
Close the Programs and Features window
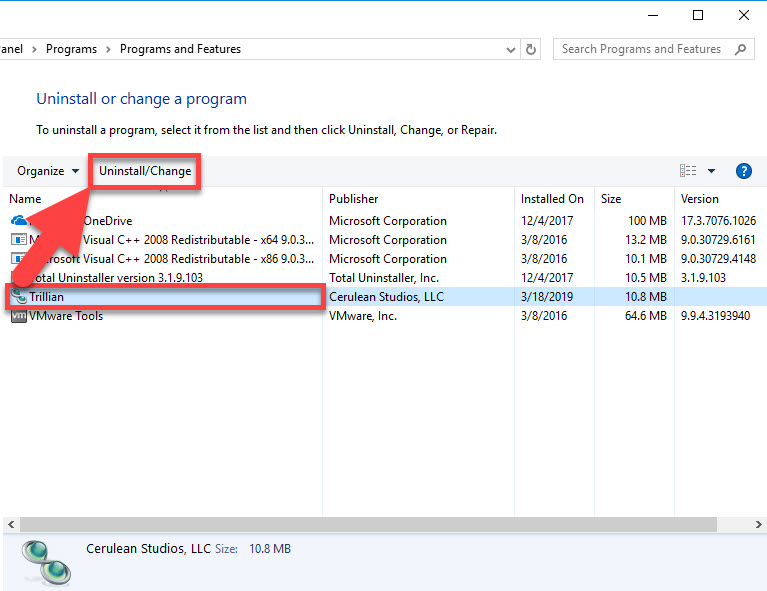tap(744, 15)
